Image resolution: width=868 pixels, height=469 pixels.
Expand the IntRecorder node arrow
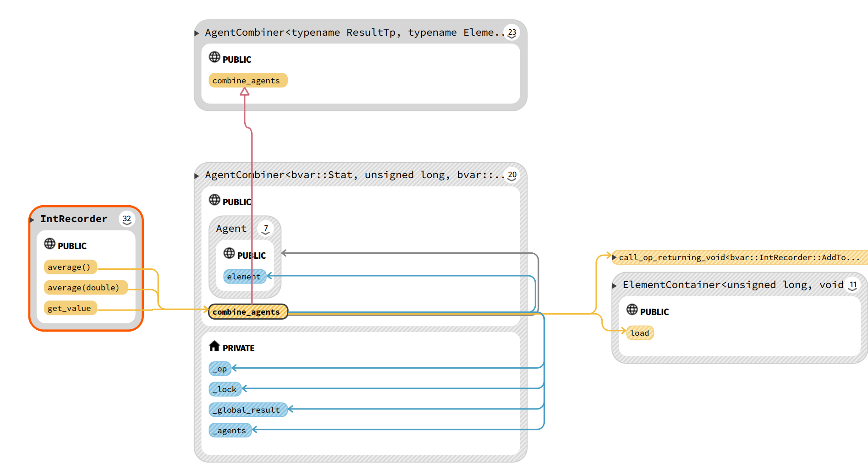coord(32,220)
